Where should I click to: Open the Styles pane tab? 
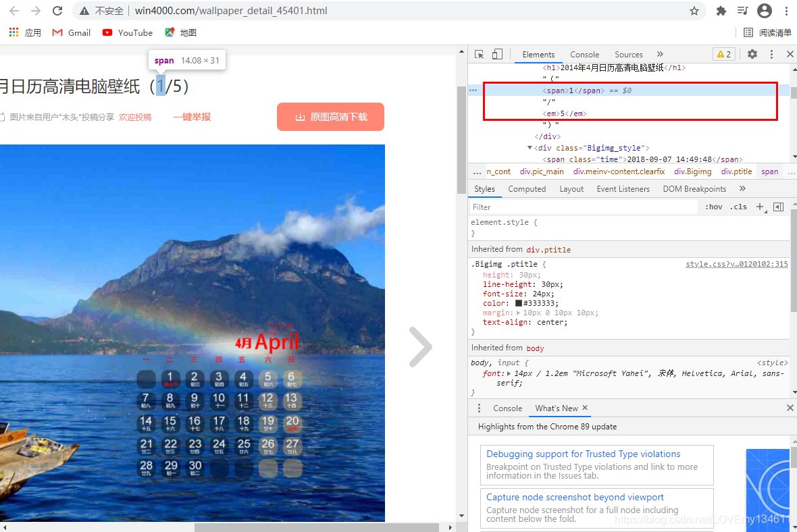484,189
